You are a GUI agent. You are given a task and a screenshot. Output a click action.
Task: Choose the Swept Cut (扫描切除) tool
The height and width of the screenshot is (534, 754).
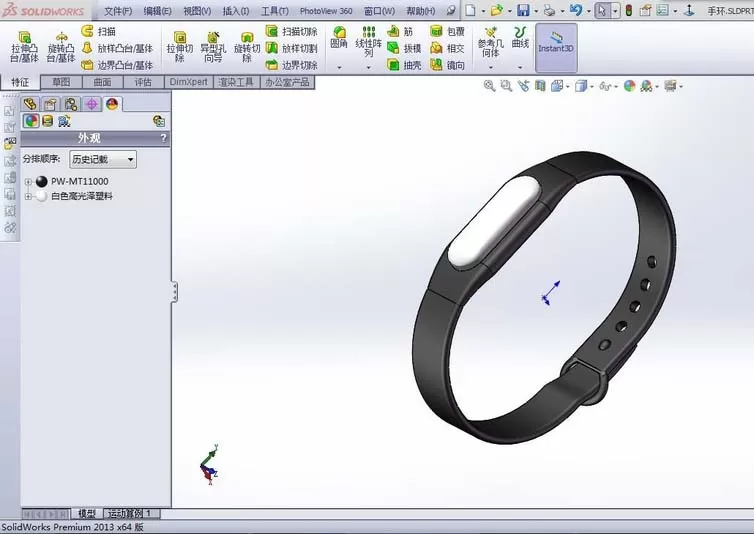291,31
